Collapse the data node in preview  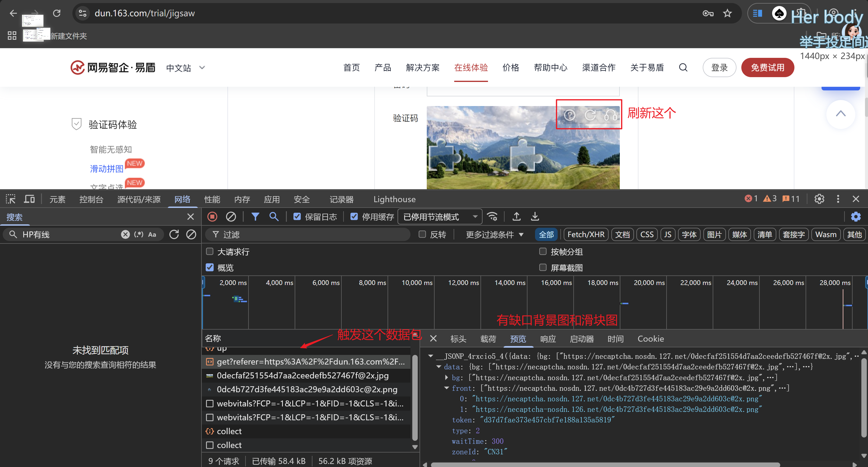coord(439,367)
